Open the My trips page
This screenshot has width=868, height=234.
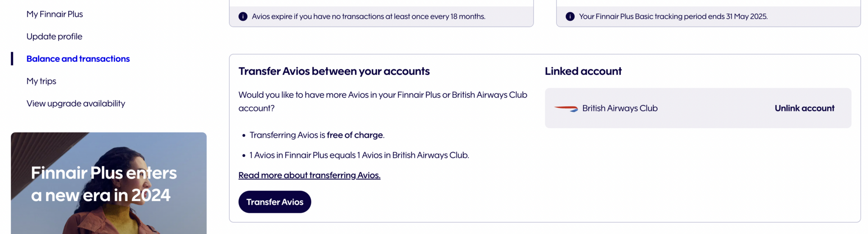pos(41,81)
